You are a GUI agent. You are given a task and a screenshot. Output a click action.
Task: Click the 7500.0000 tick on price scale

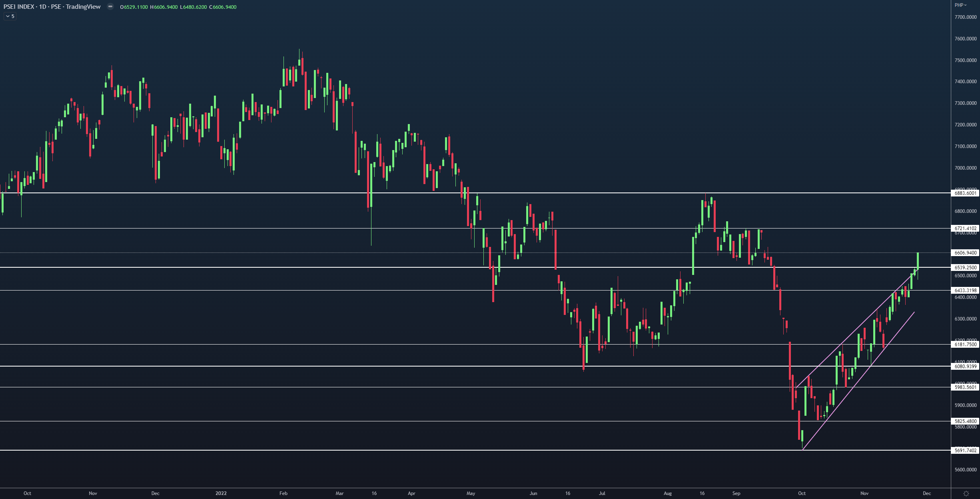point(965,60)
